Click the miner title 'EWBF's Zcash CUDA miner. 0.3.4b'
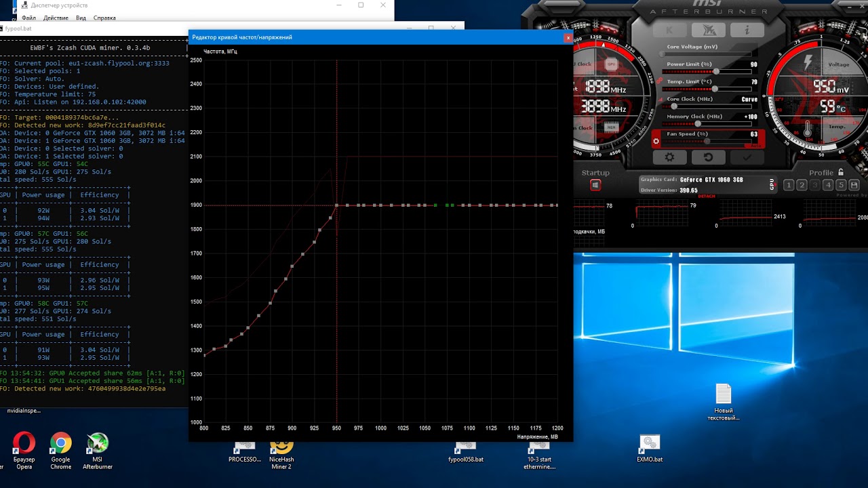Screen dimensions: 868x488 (x=90, y=47)
